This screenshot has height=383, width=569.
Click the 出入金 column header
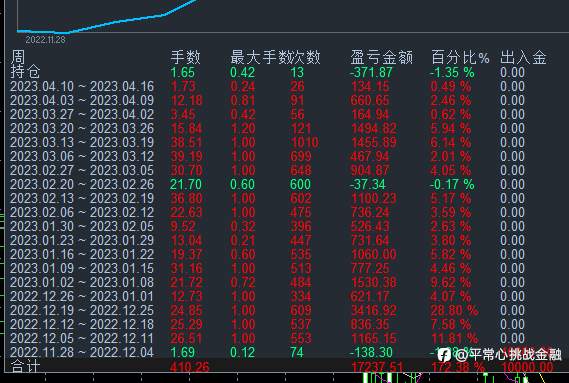click(523, 57)
